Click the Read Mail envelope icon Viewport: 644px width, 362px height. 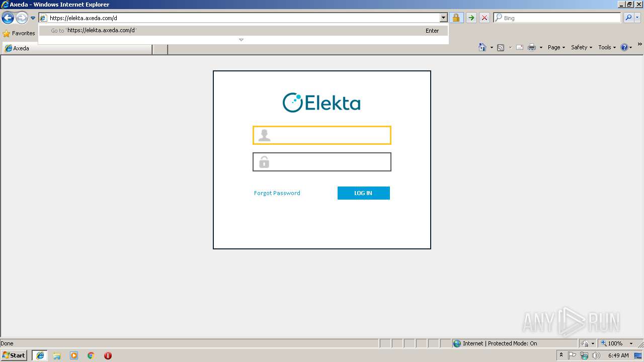[x=520, y=48]
